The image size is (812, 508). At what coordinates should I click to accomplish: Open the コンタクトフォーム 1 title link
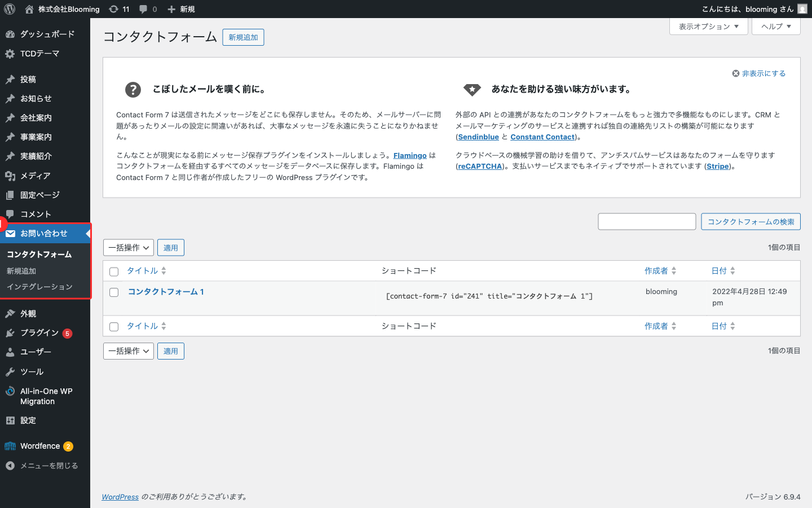click(x=166, y=292)
